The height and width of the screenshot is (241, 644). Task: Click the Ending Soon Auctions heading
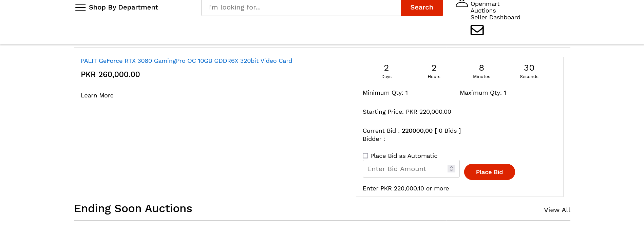coord(133,208)
